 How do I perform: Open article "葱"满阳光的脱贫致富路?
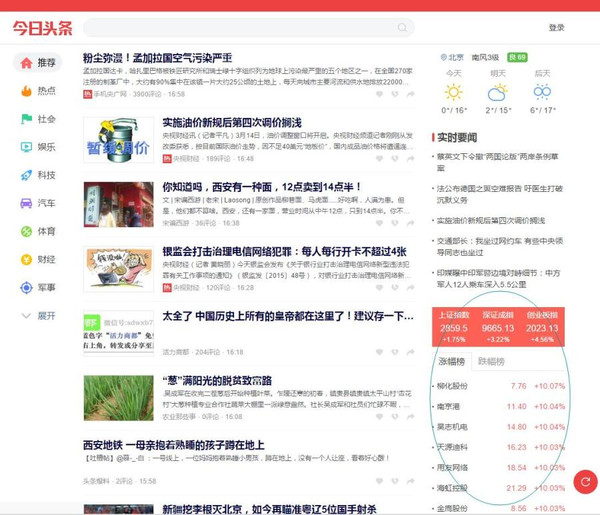click(217, 380)
